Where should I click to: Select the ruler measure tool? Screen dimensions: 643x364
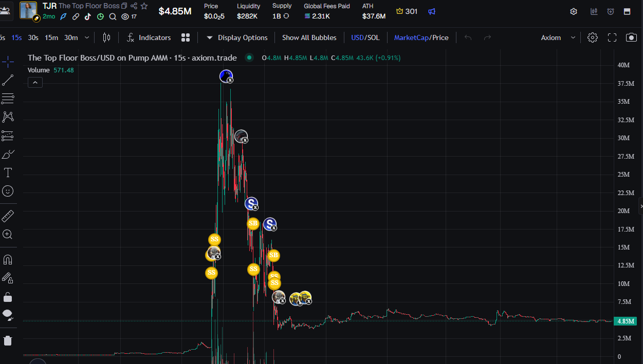coord(8,216)
